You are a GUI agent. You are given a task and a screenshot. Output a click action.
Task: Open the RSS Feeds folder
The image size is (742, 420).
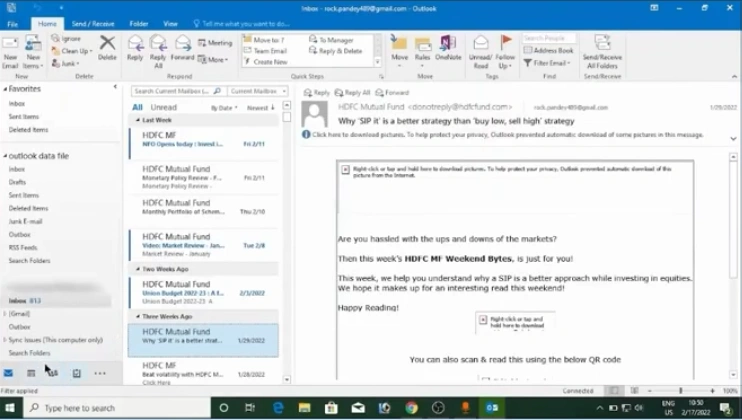[23, 247]
